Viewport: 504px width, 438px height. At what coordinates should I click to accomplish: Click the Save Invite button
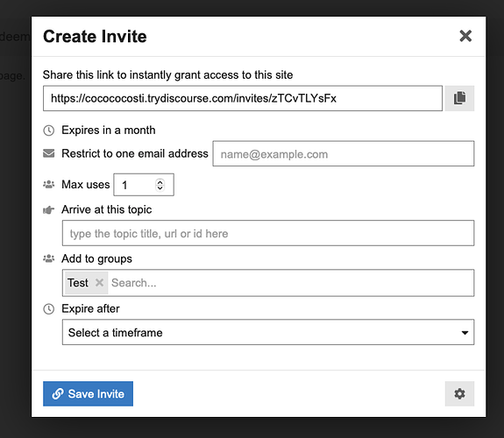point(88,393)
